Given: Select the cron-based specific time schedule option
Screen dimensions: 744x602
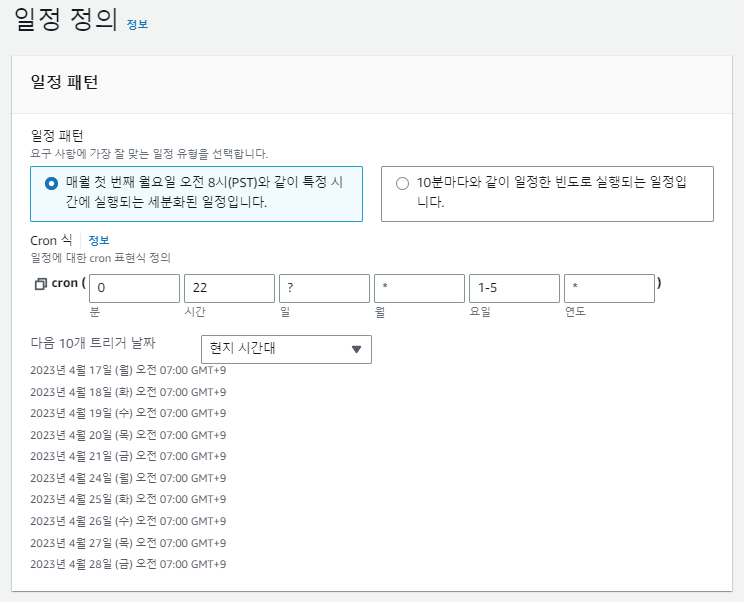Looking at the screenshot, I should (196, 194).
